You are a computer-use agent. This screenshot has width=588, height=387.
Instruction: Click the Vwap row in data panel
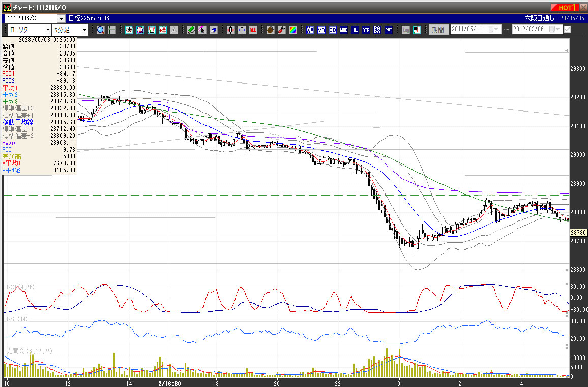click(x=39, y=143)
